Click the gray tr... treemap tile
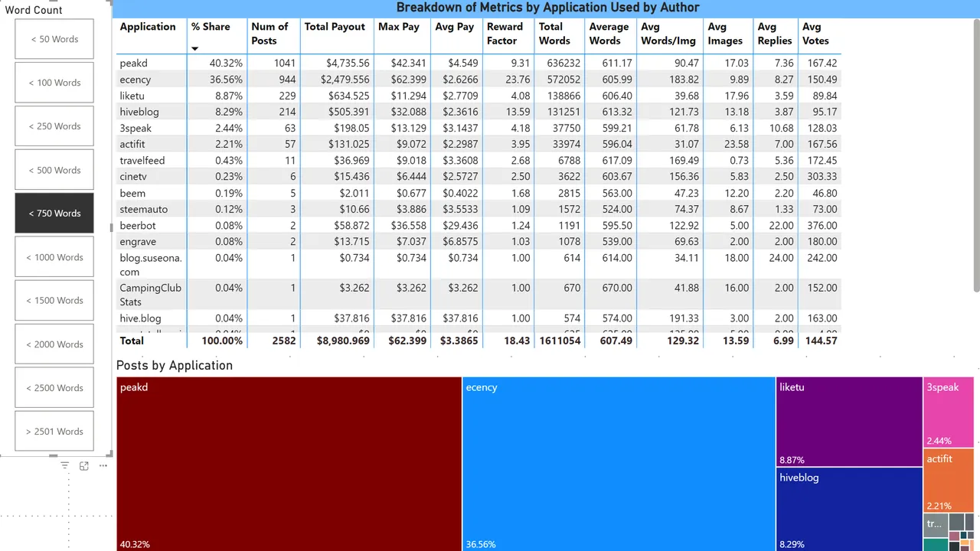This screenshot has width=980, height=551. point(936,525)
